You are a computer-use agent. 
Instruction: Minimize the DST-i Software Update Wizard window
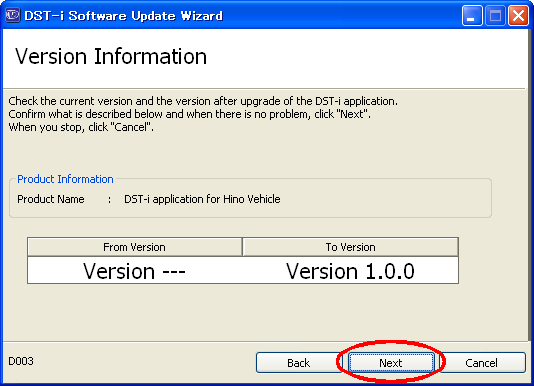pos(472,16)
